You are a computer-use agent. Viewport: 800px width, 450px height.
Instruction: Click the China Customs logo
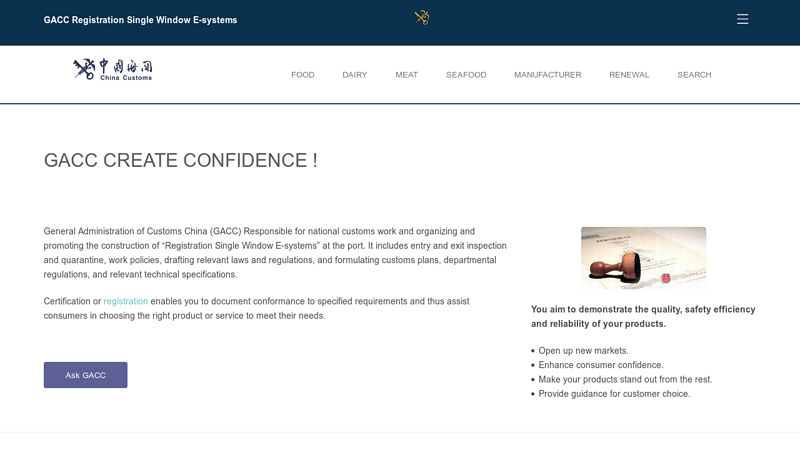point(113,69)
